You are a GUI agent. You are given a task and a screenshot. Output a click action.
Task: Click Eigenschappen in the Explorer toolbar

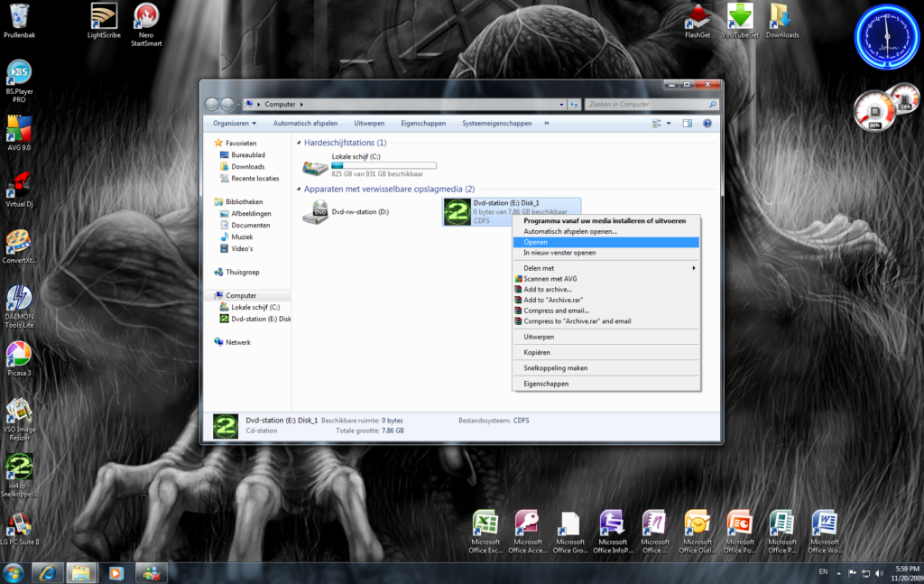tap(423, 123)
